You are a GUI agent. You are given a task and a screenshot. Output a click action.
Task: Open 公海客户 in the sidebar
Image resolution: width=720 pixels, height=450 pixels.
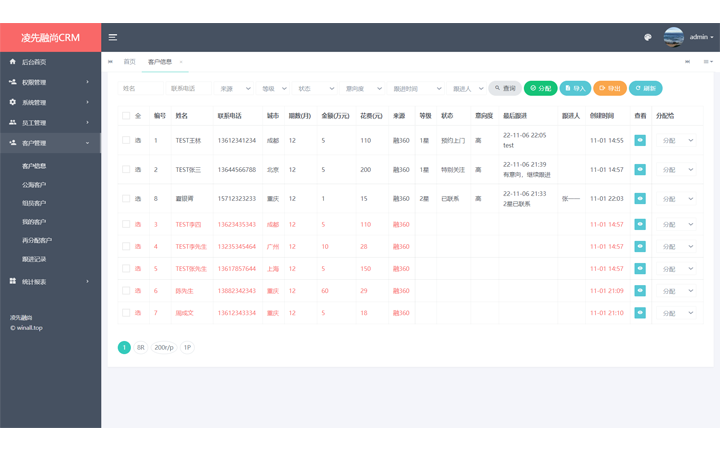click(34, 185)
